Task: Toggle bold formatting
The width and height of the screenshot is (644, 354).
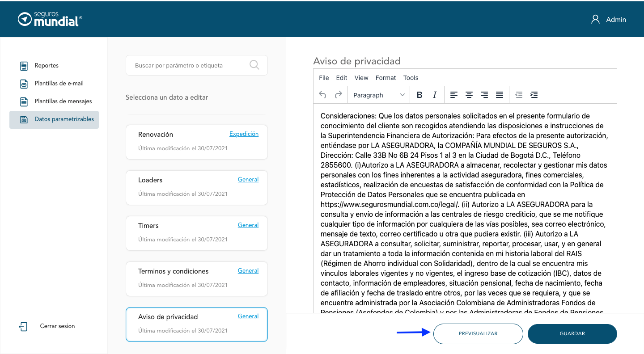Action: click(419, 95)
